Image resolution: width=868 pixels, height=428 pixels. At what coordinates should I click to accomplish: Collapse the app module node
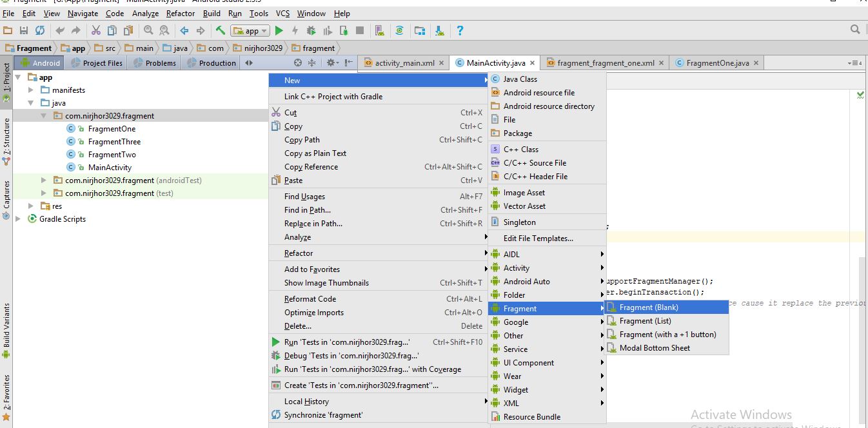click(x=19, y=77)
